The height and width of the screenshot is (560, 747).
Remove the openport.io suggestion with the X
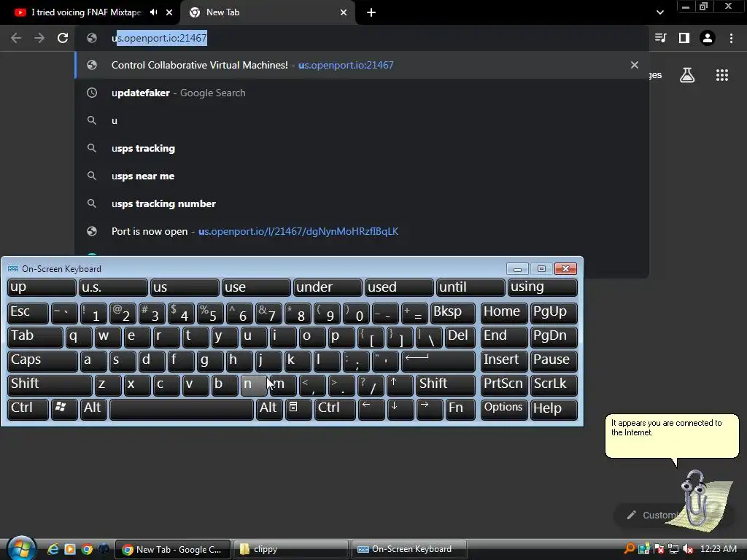[x=634, y=65]
